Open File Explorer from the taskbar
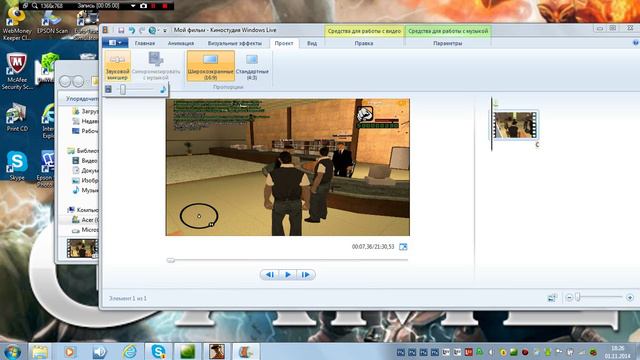The image size is (640, 360). (x=40, y=352)
